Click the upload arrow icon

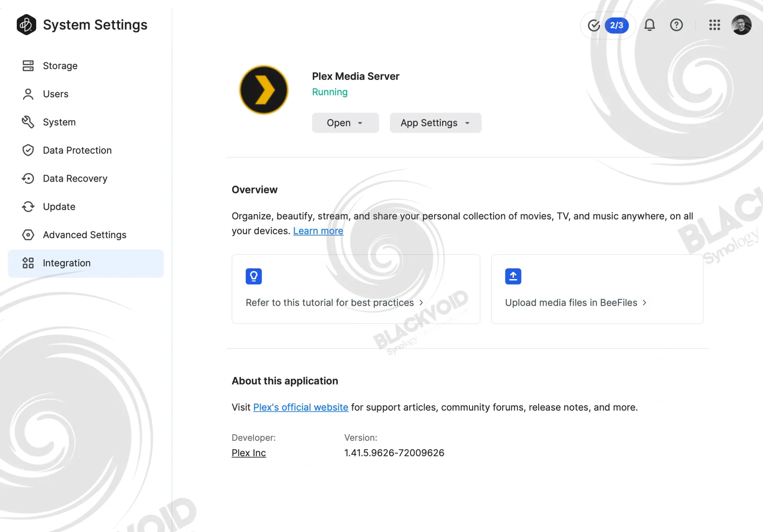click(x=513, y=276)
